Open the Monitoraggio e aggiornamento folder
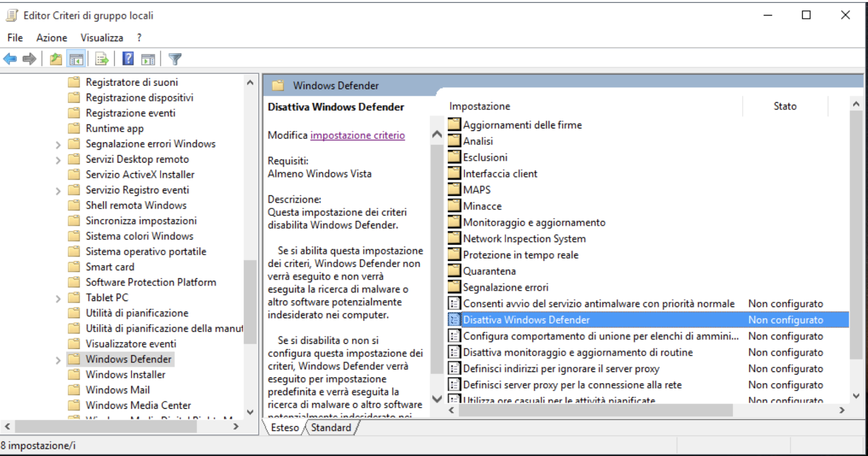Image resolution: width=868 pixels, height=456 pixels. [534, 222]
